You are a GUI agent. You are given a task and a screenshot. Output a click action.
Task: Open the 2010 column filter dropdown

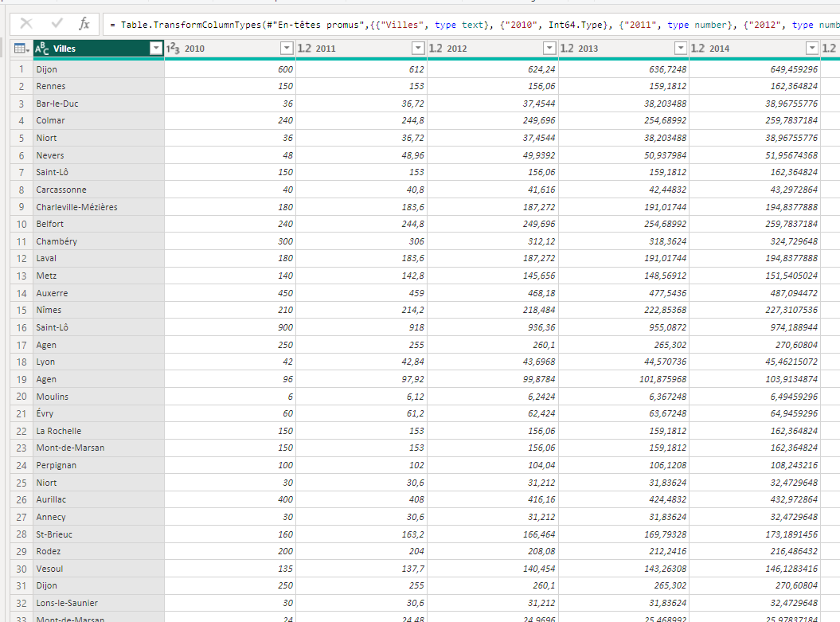[x=287, y=49]
